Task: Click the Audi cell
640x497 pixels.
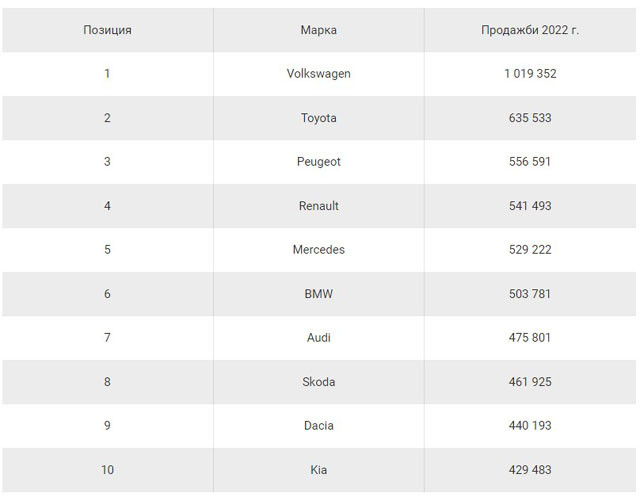Action: pos(318,338)
